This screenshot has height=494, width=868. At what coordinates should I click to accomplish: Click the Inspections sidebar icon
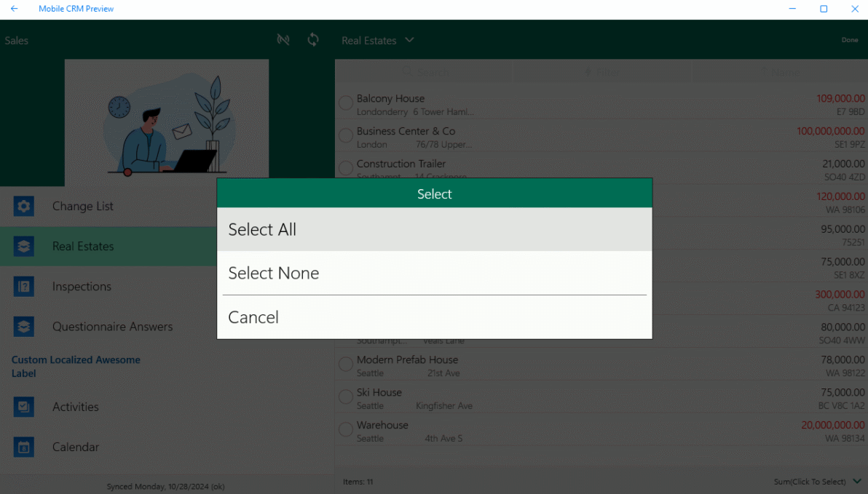click(x=24, y=287)
